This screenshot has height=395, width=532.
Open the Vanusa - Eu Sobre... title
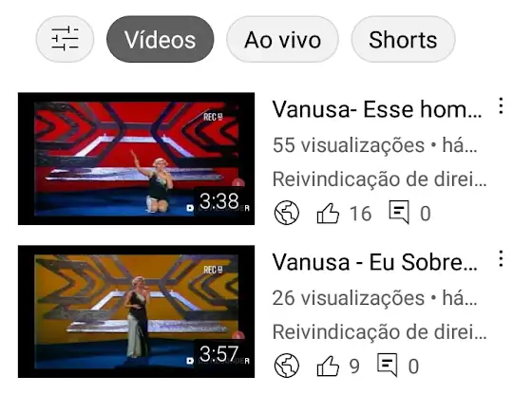(x=375, y=262)
